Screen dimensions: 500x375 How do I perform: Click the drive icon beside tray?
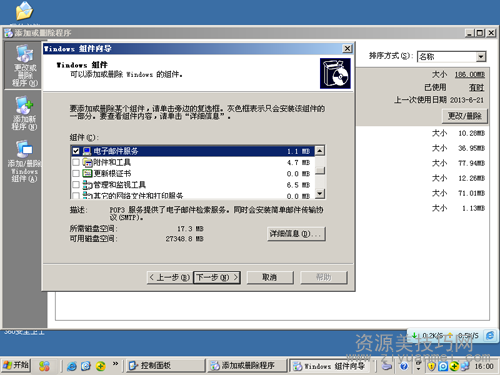point(387,366)
